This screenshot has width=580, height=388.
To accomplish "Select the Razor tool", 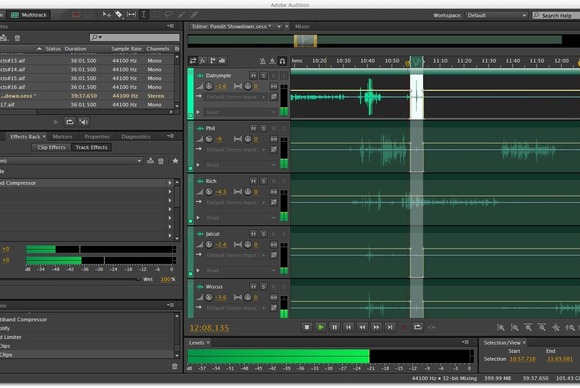I will click(x=119, y=14).
